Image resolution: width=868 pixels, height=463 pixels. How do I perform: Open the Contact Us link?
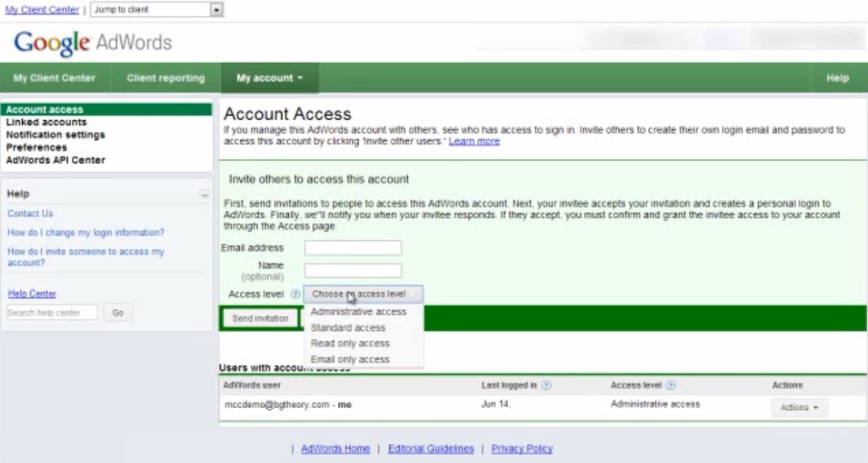pyautogui.click(x=31, y=213)
